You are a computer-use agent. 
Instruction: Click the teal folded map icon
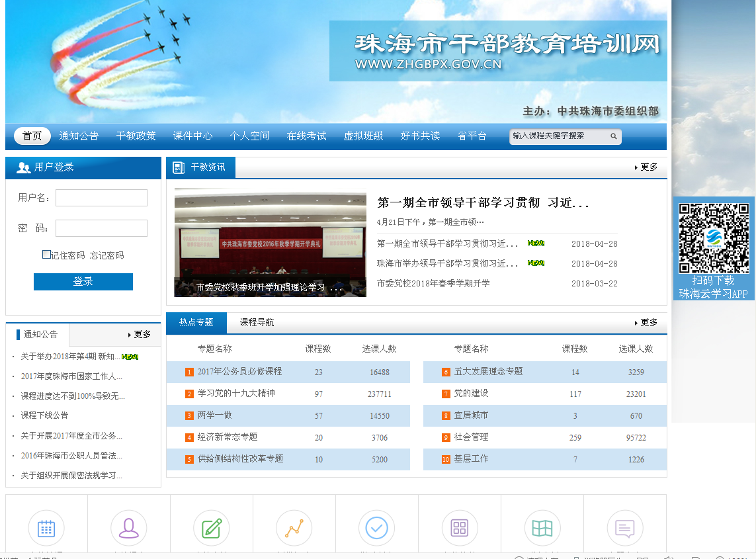click(542, 528)
